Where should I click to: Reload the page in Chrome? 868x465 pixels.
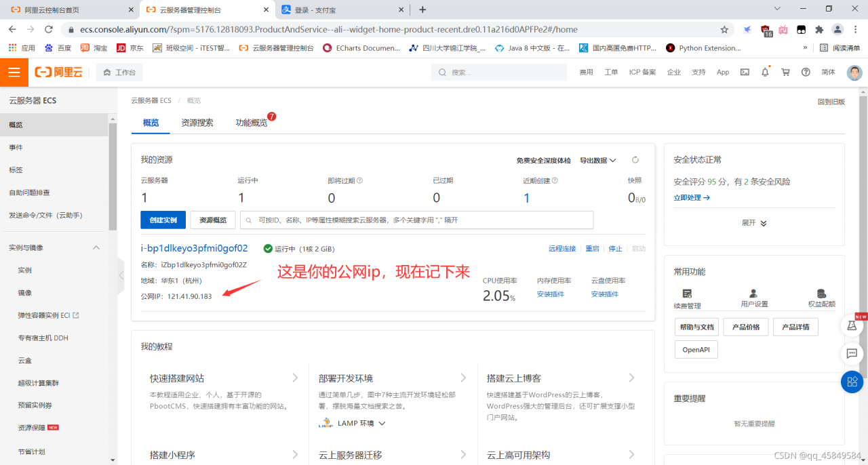[49, 30]
